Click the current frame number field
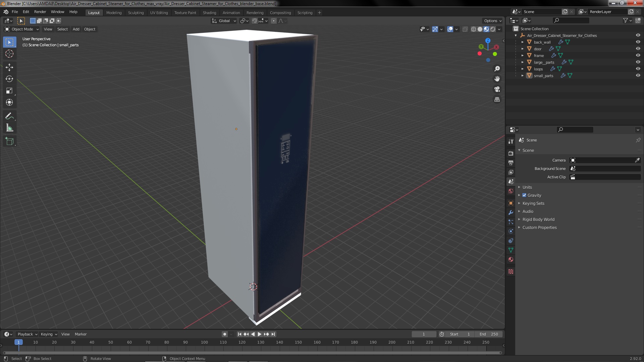 click(424, 334)
